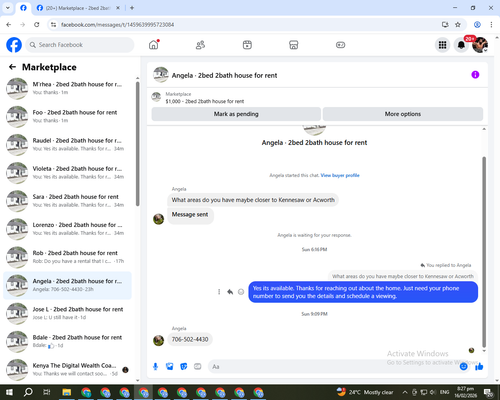Show hidden system tray icons
Image resolution: width=500 pixels, height=400 pixels.
coord(405,392)
